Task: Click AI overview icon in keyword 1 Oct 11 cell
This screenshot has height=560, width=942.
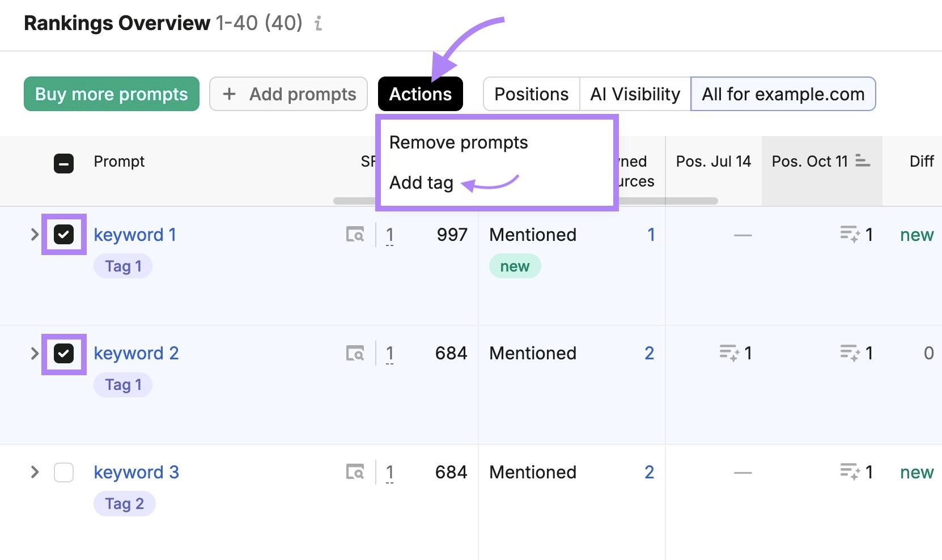Action: click(850, 234)
